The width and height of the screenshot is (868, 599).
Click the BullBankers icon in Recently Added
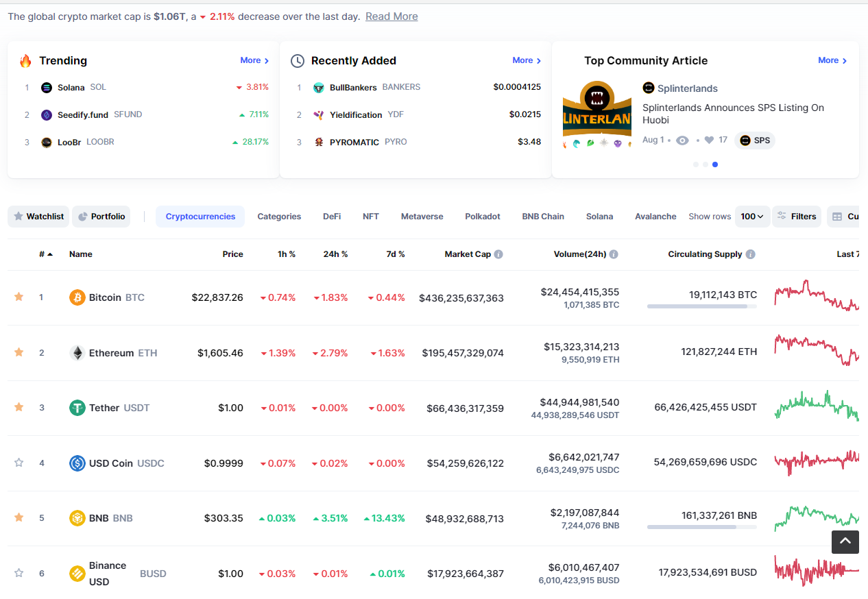point(319,88)
